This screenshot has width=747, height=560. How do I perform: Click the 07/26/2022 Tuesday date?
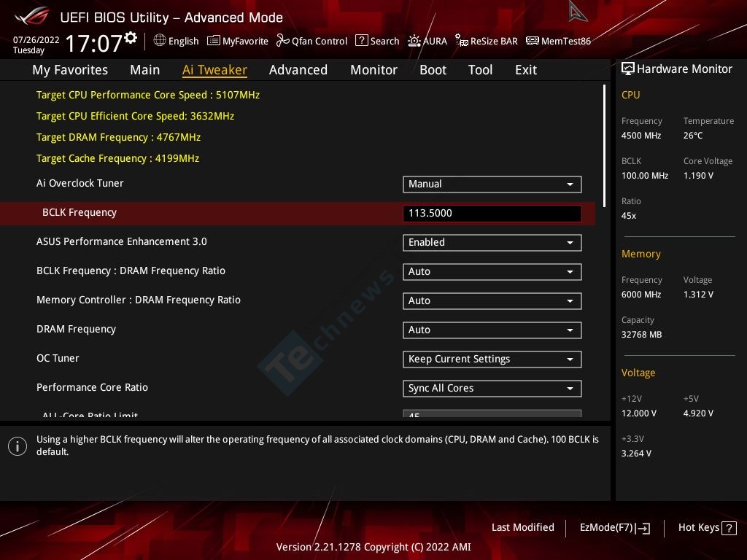coord(36,44)
